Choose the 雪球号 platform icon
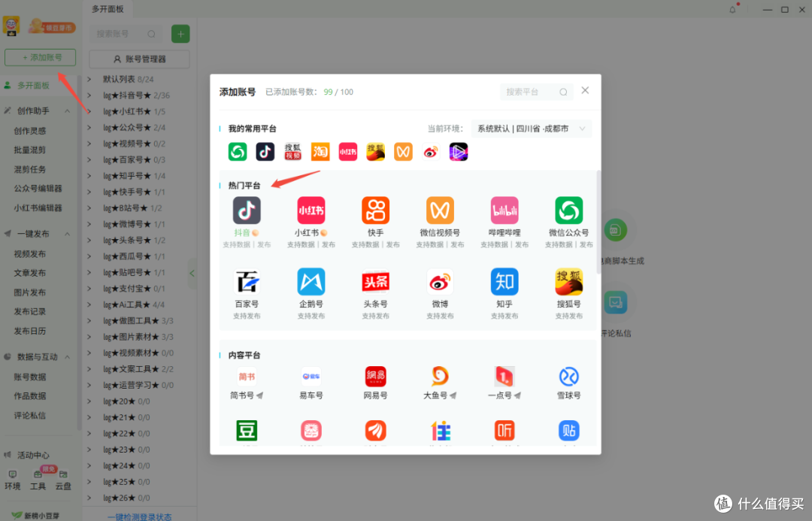Screen dimensions: 812x521 (568, 377)
